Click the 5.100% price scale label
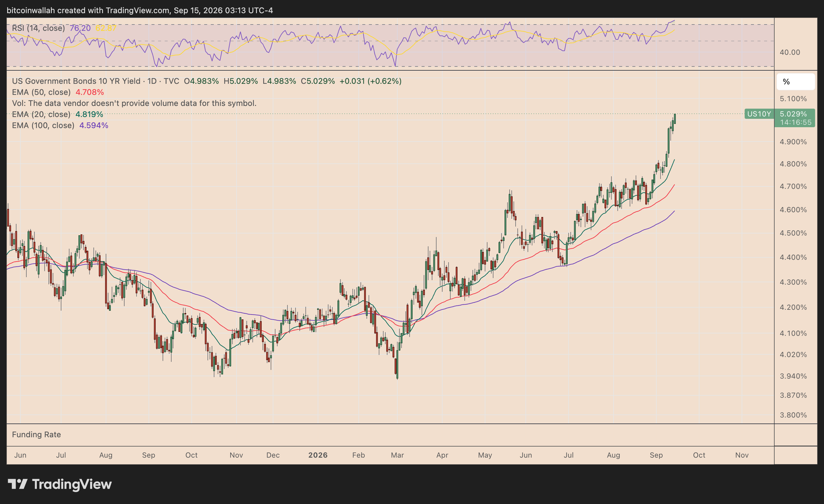 [x=793, y=98]
